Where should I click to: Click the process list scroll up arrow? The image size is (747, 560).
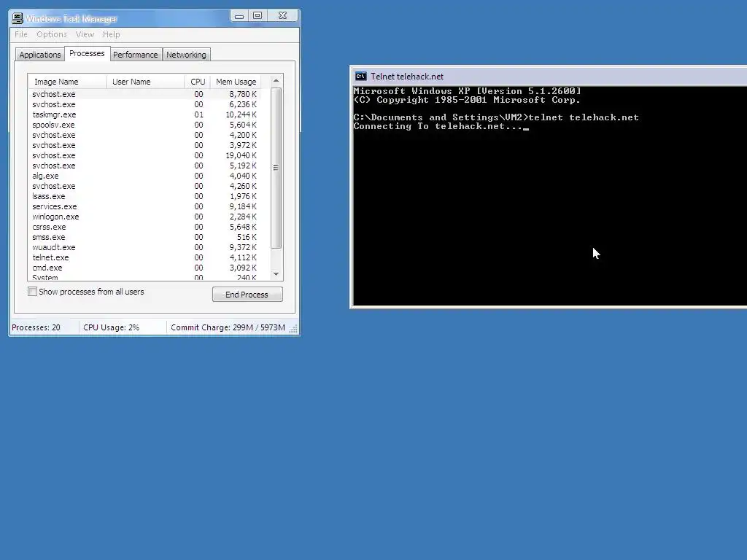point(276,81)
